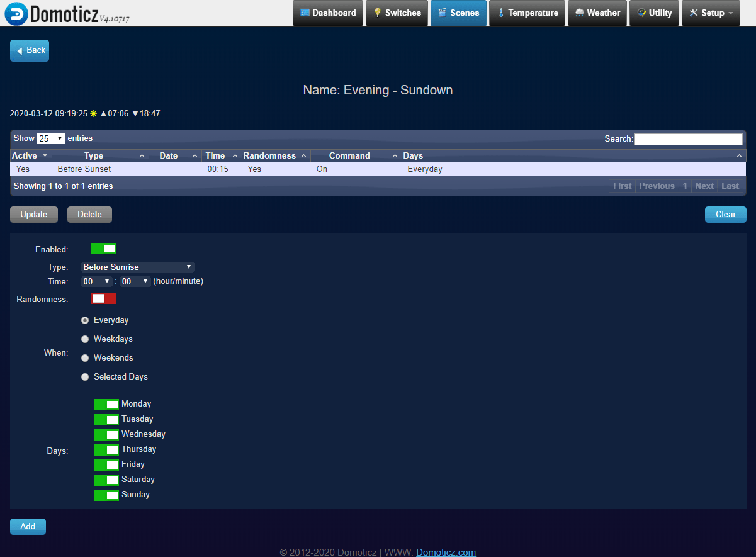Click the Scenes clapperboard icon
756x557 pixels.
coord(443,13)
